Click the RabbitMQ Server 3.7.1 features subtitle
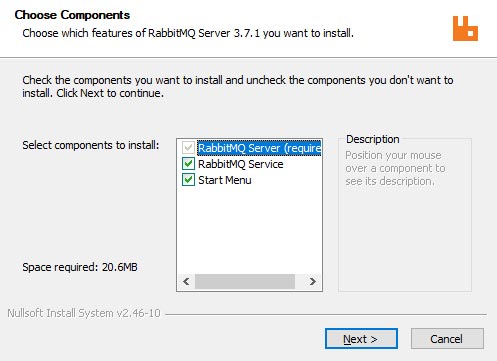 pyautogui.click(x=188, y=33)
